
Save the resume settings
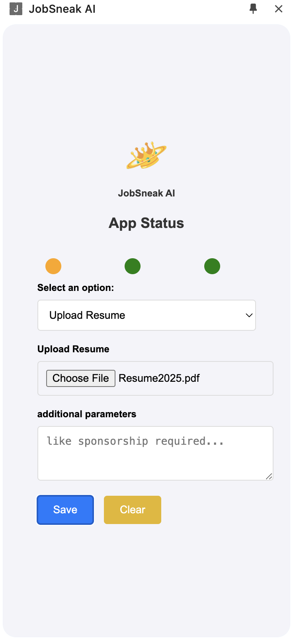[x=65, y=510]
